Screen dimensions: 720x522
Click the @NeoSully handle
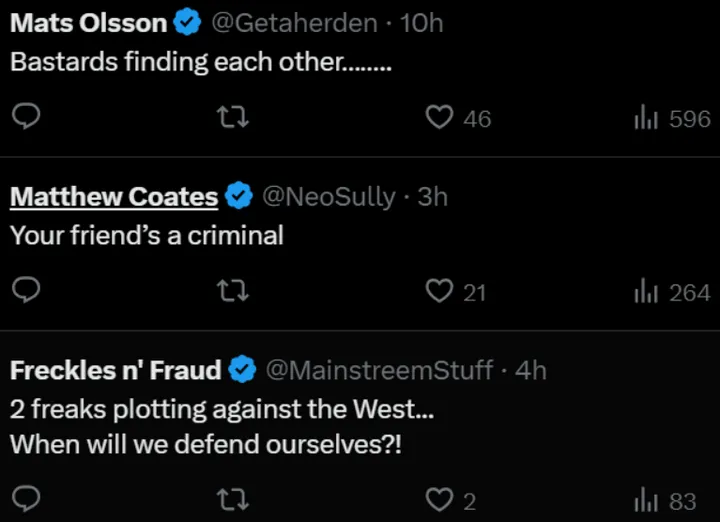(328, 197)
